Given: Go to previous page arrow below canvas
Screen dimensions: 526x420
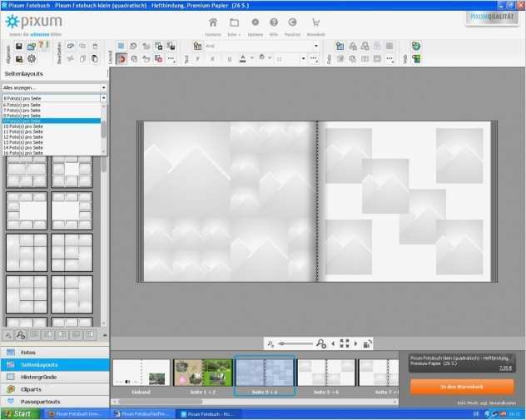Looking at the screenshot, I should tap(333, 343).
